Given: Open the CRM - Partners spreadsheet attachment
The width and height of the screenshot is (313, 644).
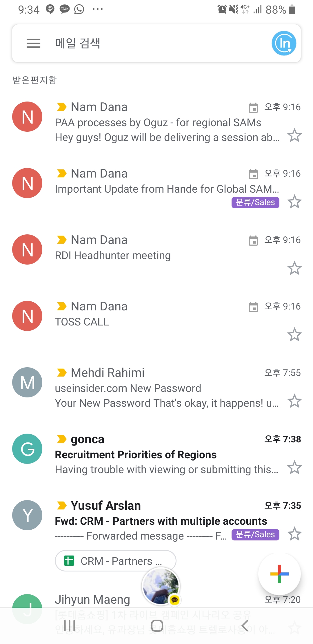Looking at the screenshot, I should point(115,561).
